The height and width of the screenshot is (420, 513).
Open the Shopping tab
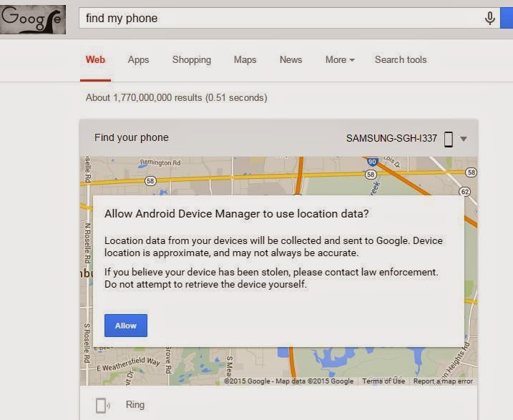pyautogui.click(x=192, y=60)
